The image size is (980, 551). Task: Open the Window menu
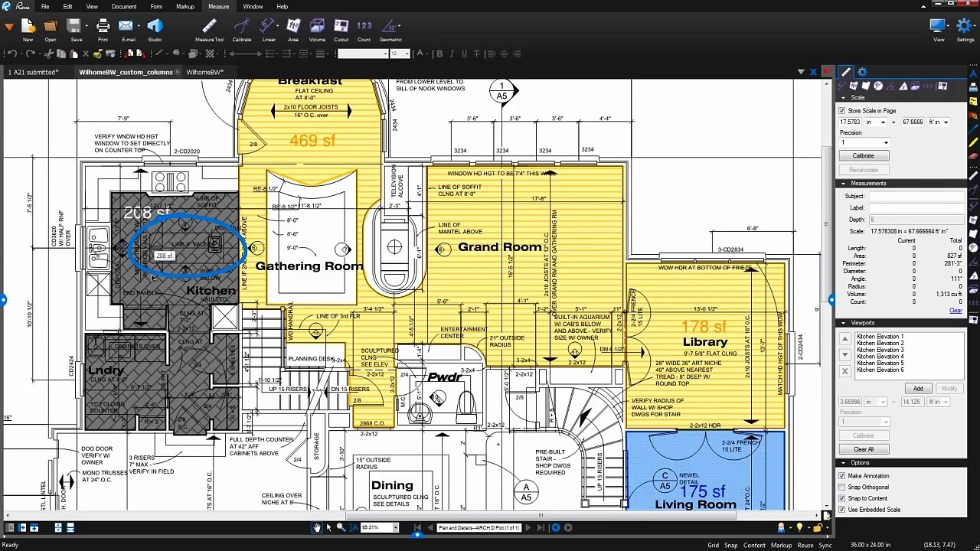pos(253,7)
